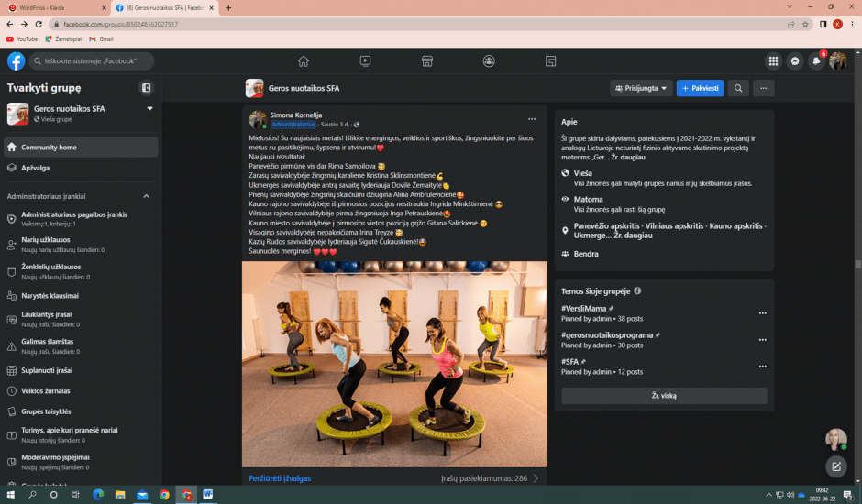Click the Facebook search field
This screenshot has width=862, height=504.
click(x=92, y=61)
